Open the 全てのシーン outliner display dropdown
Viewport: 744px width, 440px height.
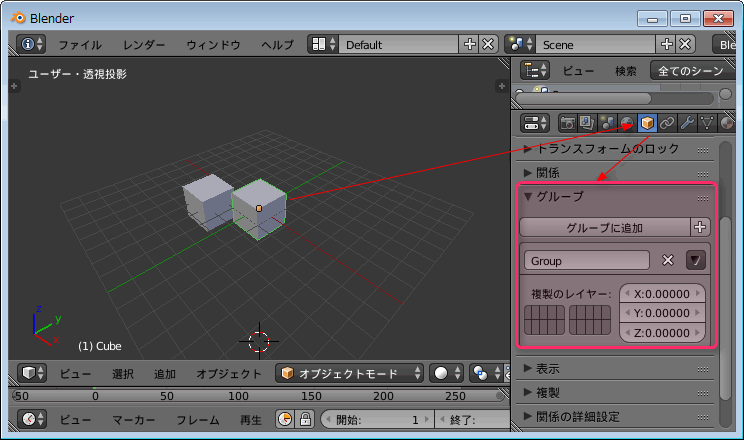pos(692,71)
